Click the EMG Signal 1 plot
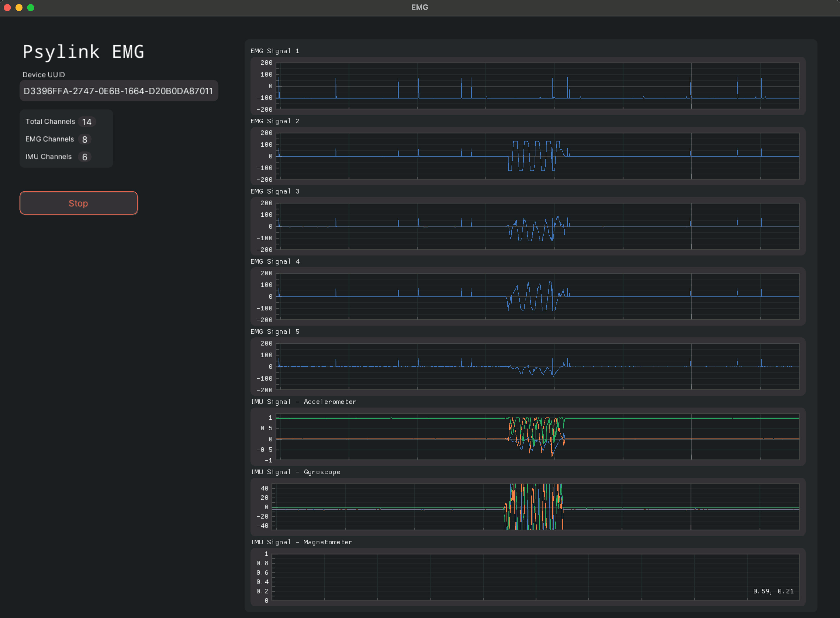This screenshot has height=618, width=840. coord(528,86)
